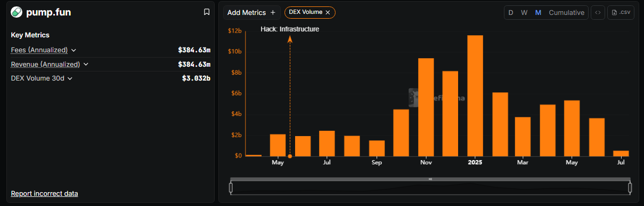Image resolution: width=644 pixels, height=206 pixels.
Task: Open the Report incorrect data link
Action: click(x=45, y=193)
